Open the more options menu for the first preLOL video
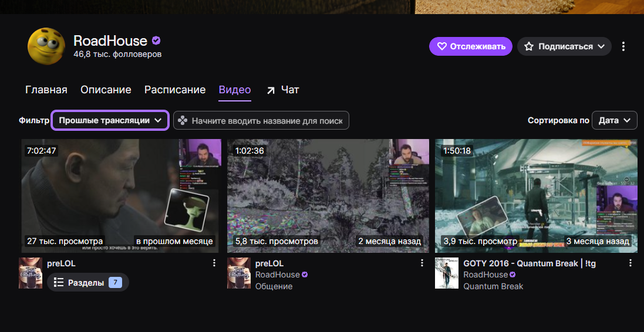Screen dimensions: 644x332 tap(214, 263)
